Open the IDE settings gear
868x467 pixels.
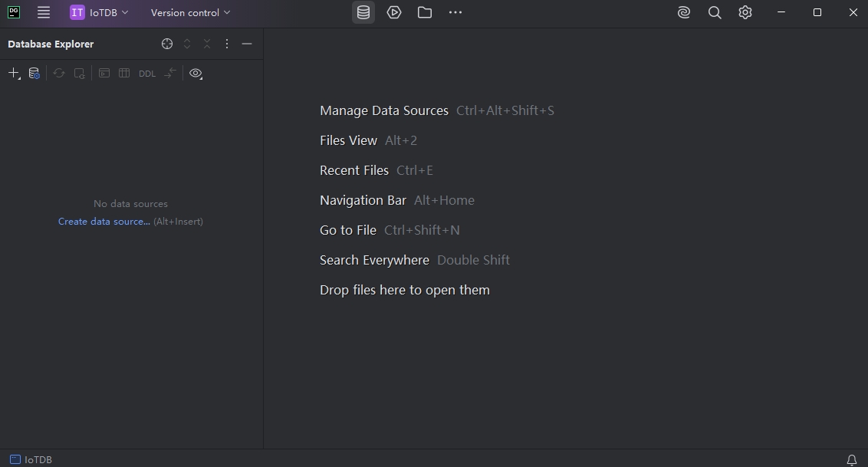[x=745, y=12]
